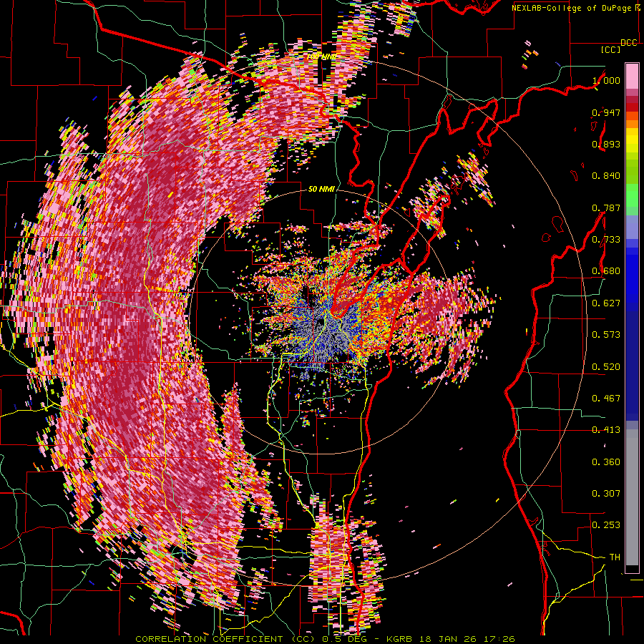Click the 0.520 scale value
This screenshot has width=644, height=644.
[606, 367]
